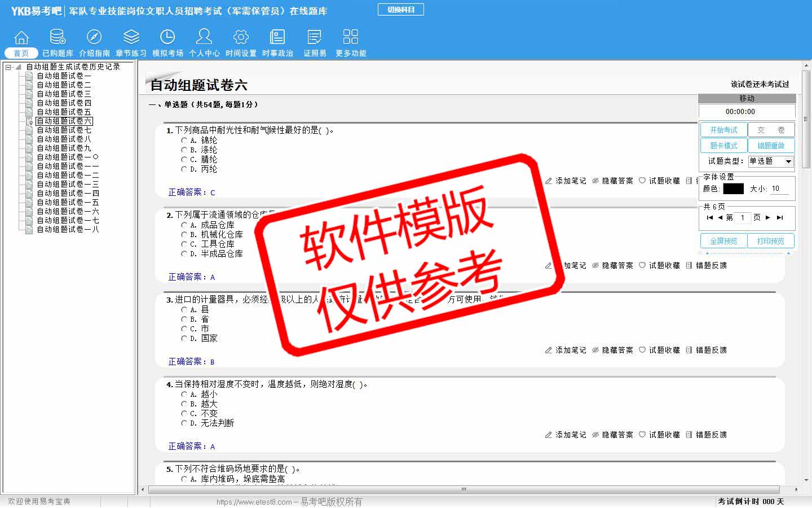812x508 pixels.
Task: Open the 试题类型 单选题 dropdown
Action: pyautogui.click(x=771, y=161)
